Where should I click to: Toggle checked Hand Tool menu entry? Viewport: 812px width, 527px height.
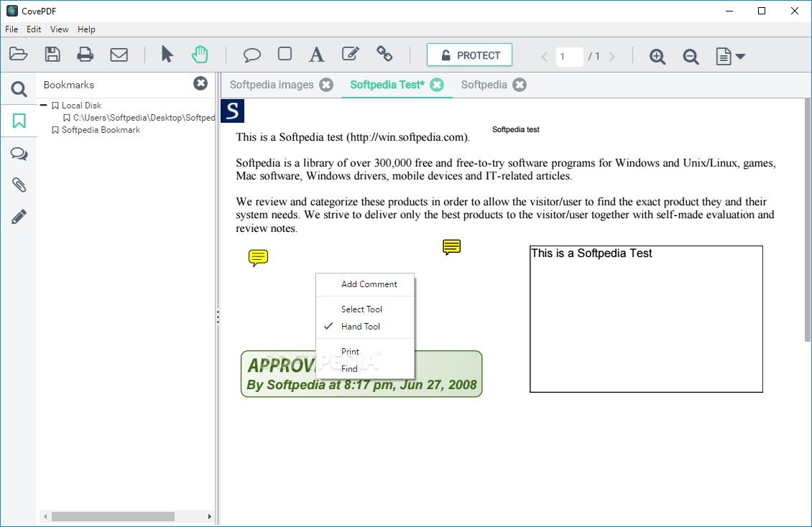point(365,327)
